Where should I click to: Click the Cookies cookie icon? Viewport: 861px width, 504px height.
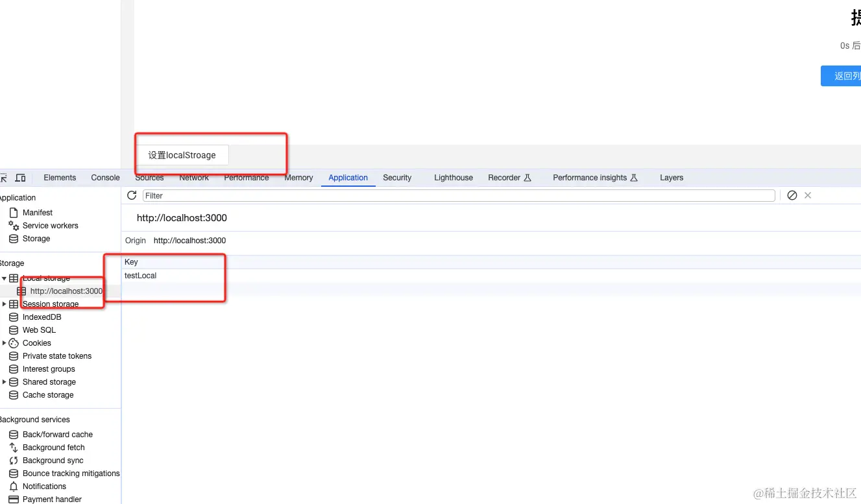[x=14, y=343]
